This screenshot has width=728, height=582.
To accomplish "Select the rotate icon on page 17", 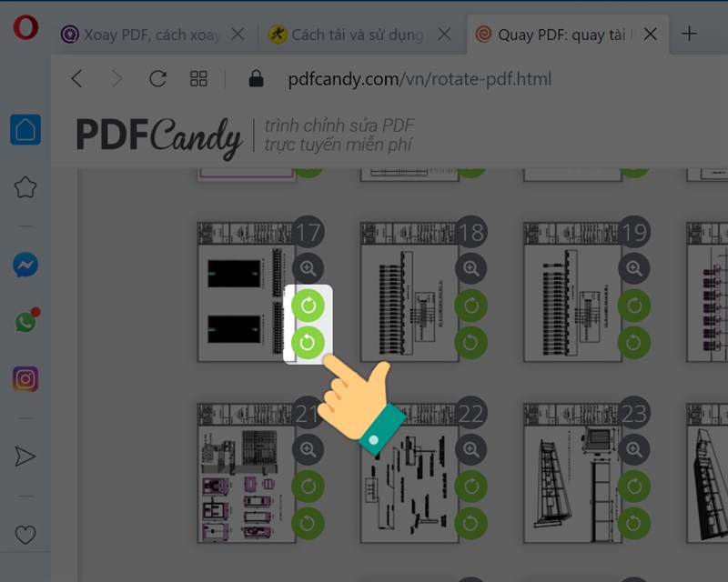I will [x=310, y=305].
